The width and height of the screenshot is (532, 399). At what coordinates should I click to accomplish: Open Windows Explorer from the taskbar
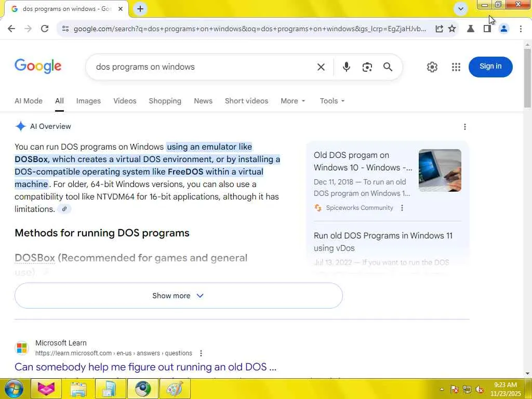78,389
